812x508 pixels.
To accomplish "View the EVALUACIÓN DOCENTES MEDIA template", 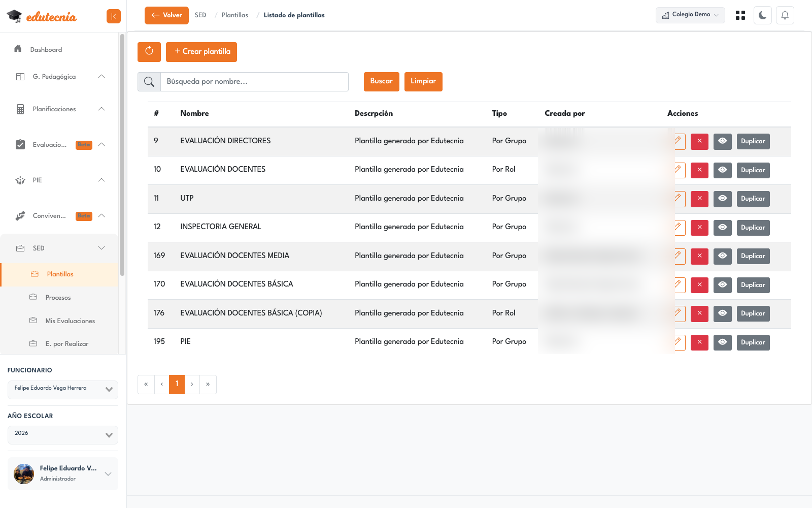I will pos(723,256).
